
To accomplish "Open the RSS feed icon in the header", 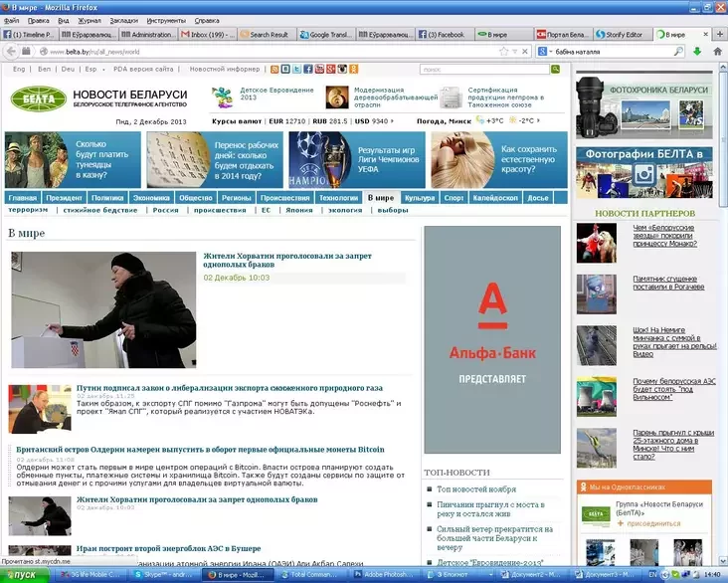I will pyautogui.click(x=274, y=70).
